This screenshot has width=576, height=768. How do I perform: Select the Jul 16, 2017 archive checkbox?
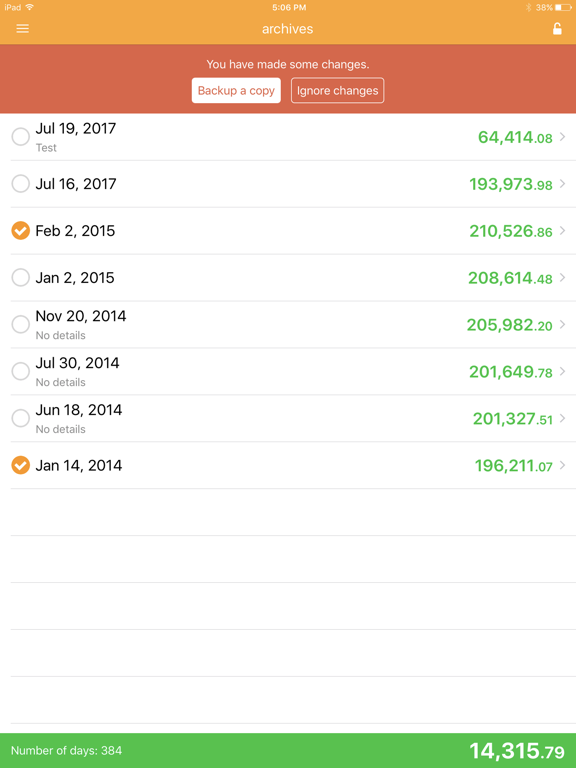point(21,184)
